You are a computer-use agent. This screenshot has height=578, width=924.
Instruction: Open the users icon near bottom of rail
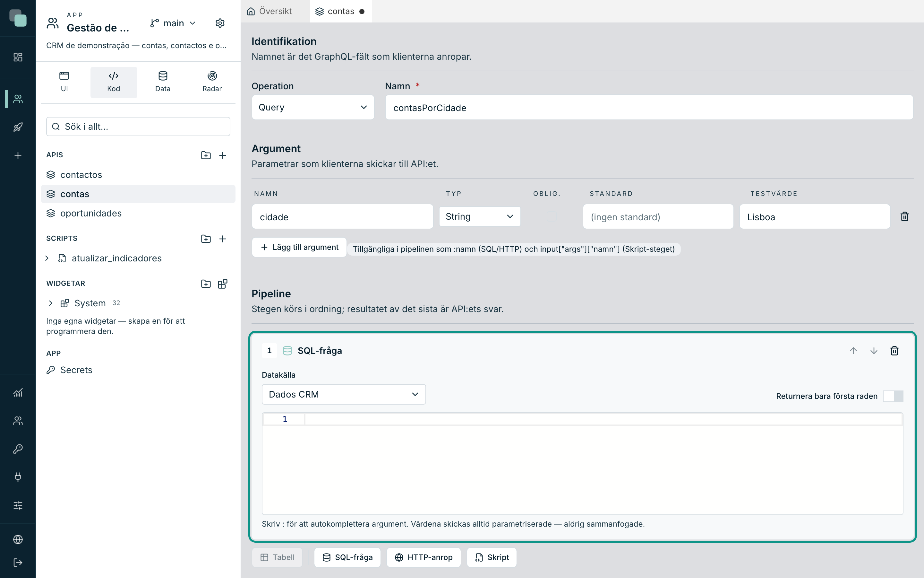18,421
